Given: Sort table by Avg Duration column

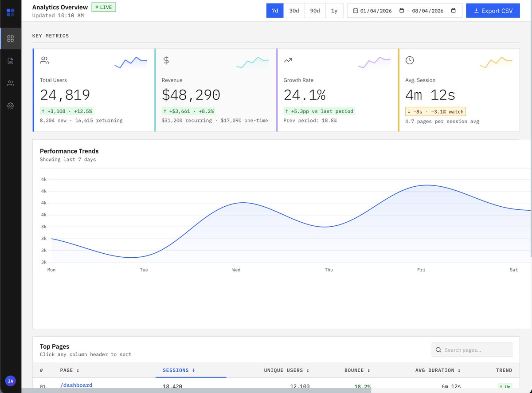Looking at the screenshot, I should (438, 370).
